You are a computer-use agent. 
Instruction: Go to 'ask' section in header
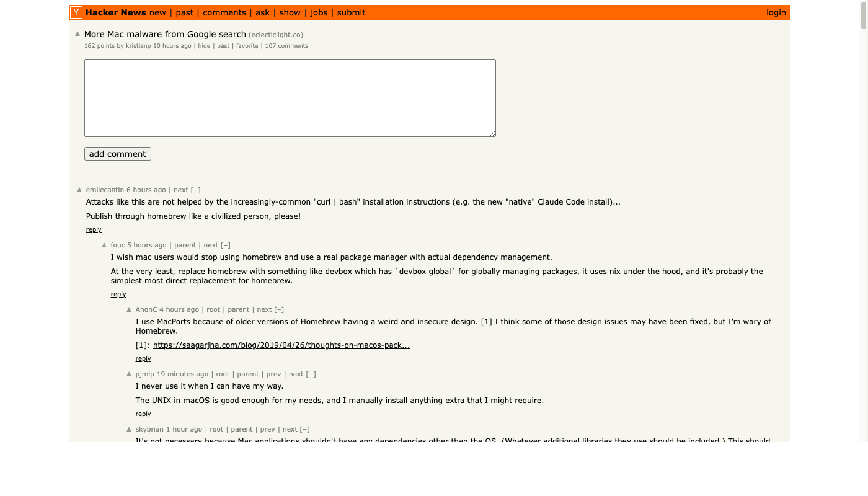[x=262, y=12]
